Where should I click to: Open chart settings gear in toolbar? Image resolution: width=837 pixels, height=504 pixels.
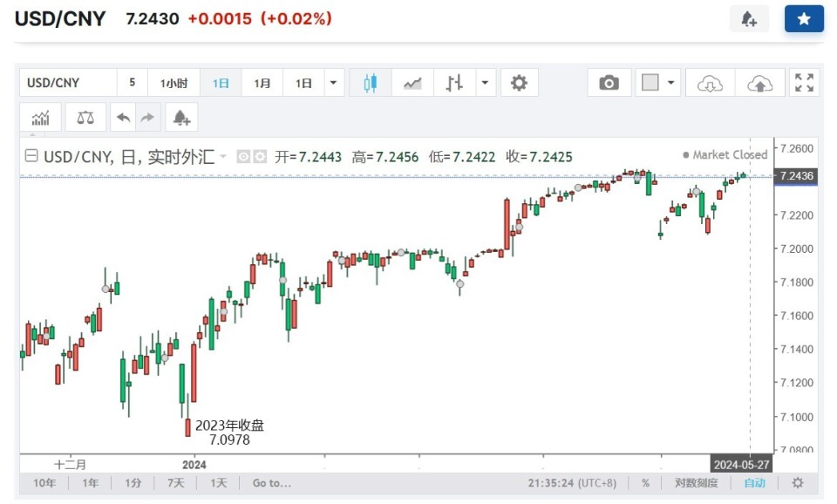pyautogui.click(x=519, y=83)
